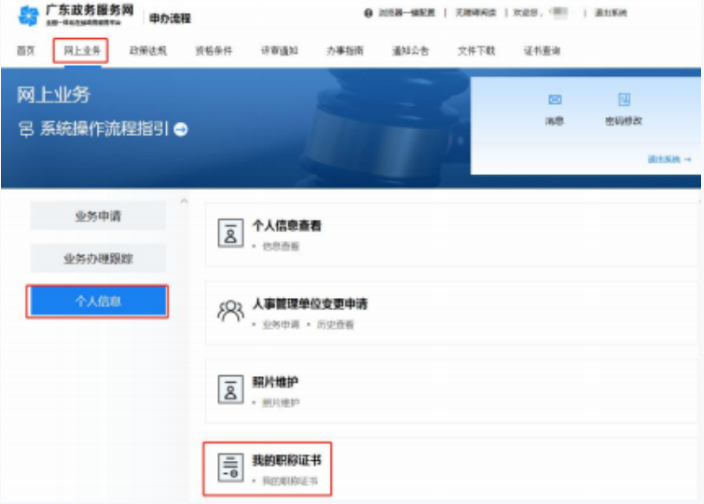The image size is (704, 504).
Task: Click the 我的职称证书 sub-link below its title
Action: point(290,481)
